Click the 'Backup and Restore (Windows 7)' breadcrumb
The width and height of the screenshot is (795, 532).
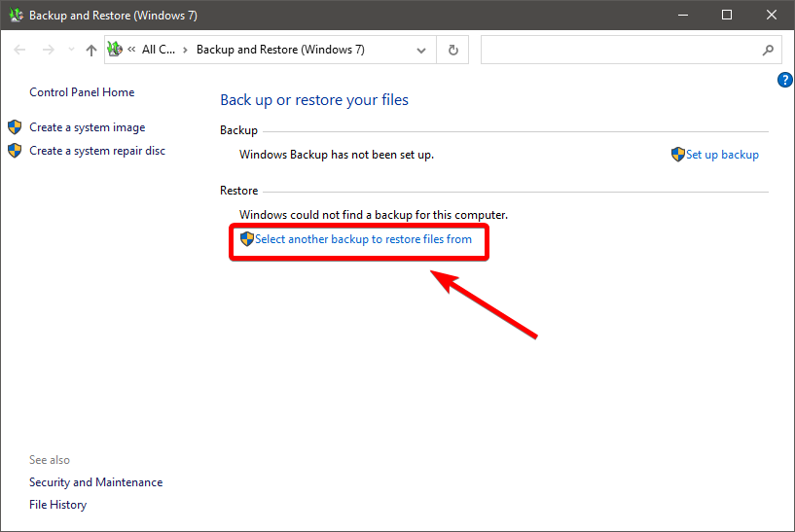click(280, 50)
